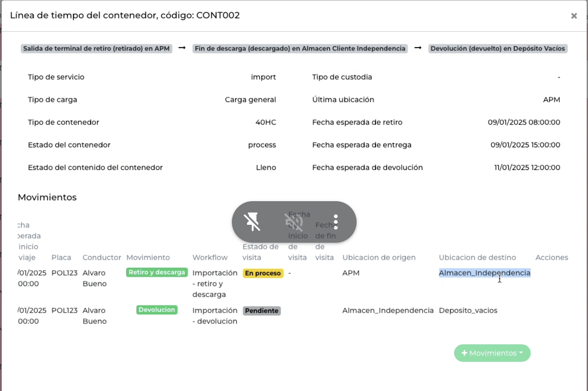Click the "Ubicacion de origen" column header
The height and width of the screenshot is (391, 588).
coord(378,257)
